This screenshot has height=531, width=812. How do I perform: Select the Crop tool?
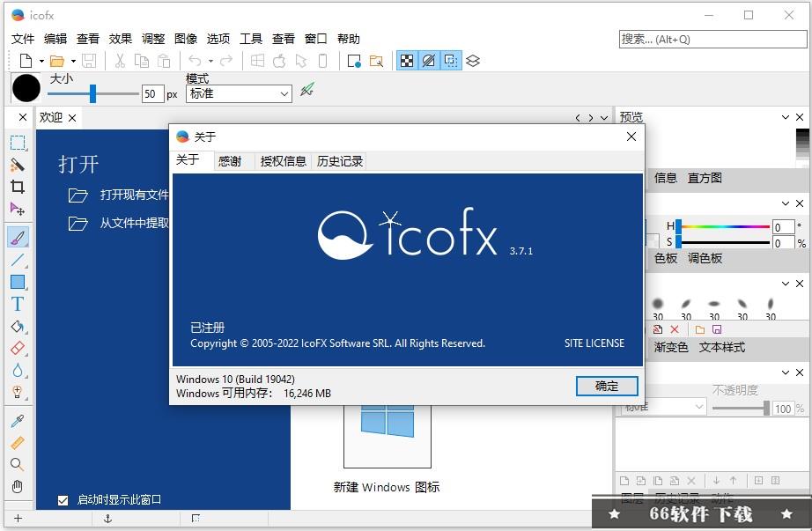[x=18, y=187]
